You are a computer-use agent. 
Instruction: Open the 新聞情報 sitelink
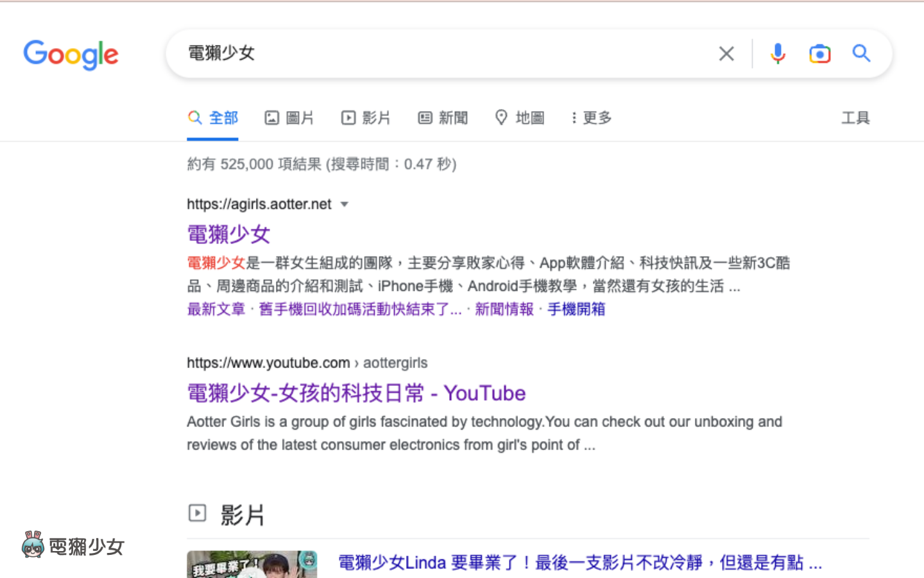[504, 309]
